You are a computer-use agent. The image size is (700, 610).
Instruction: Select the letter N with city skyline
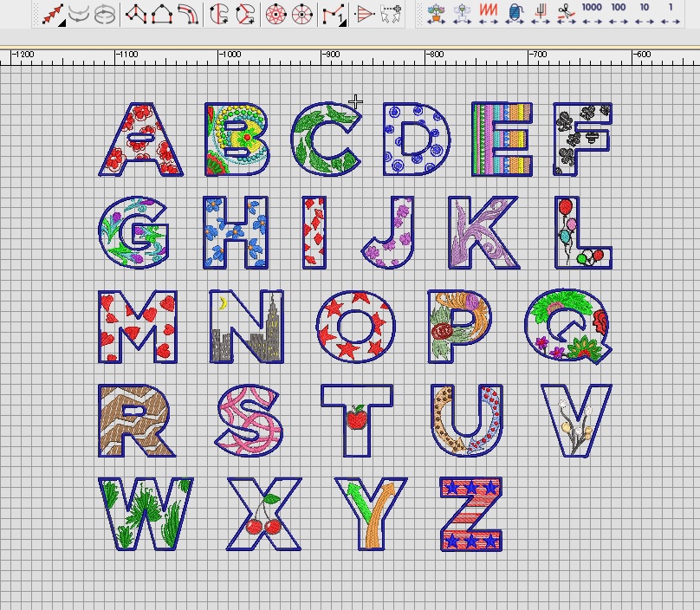point(246,327)
